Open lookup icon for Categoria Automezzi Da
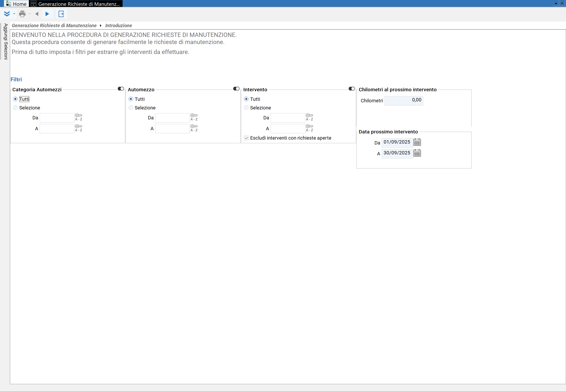This screenshot has width=566, height=392. [x=79, y=117]
